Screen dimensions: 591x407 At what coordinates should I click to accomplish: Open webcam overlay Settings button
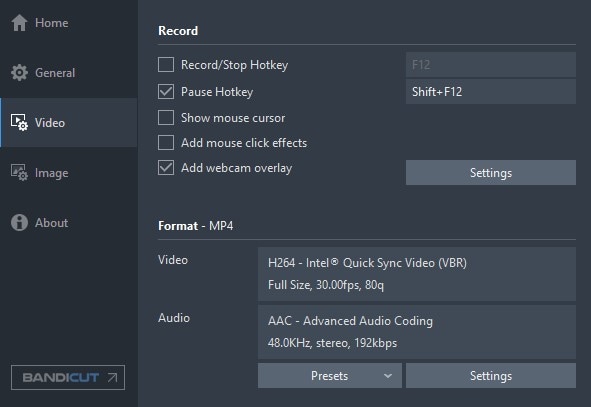491,173
